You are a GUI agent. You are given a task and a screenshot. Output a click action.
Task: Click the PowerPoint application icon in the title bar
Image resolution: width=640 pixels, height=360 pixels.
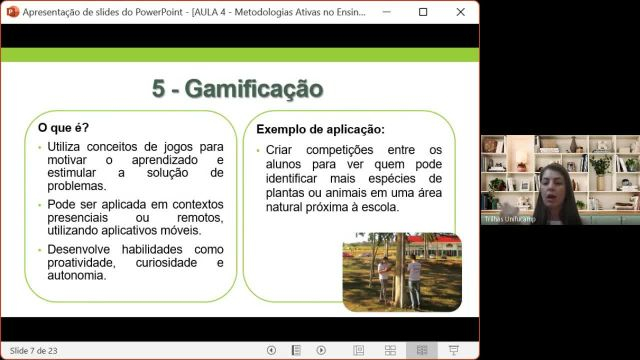pyautogui.click(x=13, y=12)
